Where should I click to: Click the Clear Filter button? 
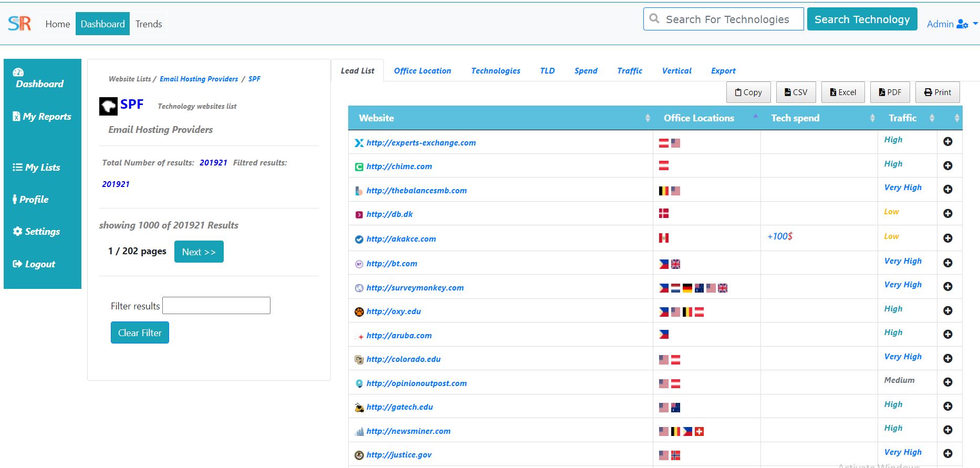140,332
